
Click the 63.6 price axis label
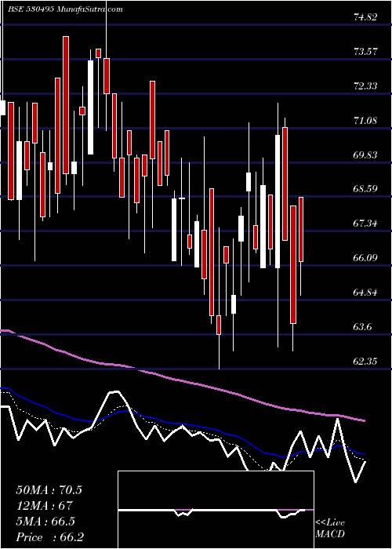363,327
